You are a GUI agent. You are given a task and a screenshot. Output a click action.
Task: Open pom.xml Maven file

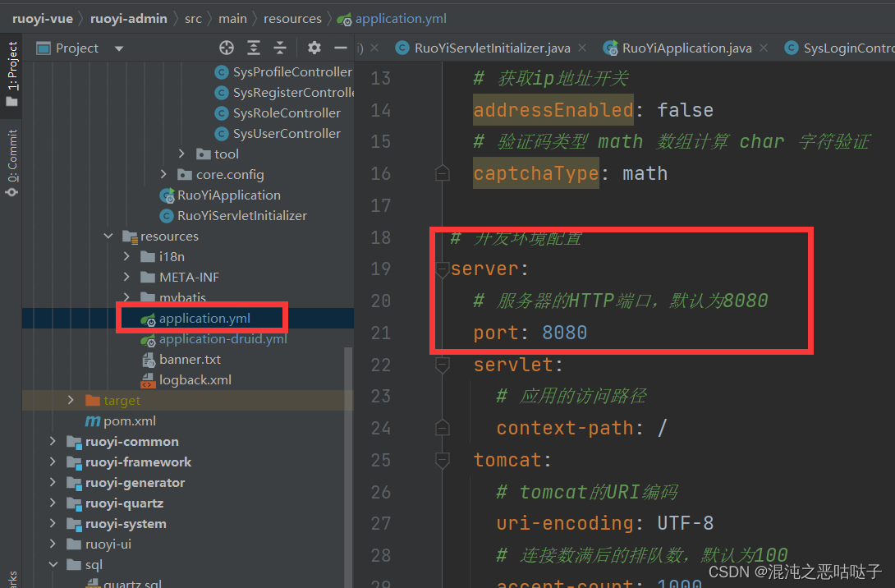point(130,420)
